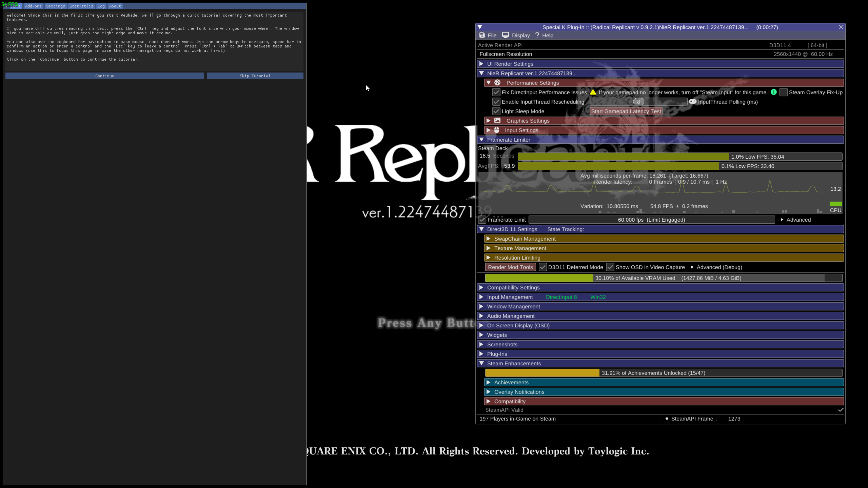Open the Statistics tab in ReShade
The height and width of the screenshot is (488, 868).
[81, 6]
